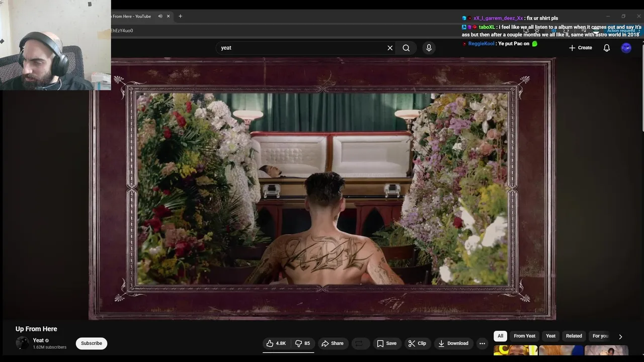
Task: Click the webcam overlay of the streamer
Action: click(x=55, y=45)
